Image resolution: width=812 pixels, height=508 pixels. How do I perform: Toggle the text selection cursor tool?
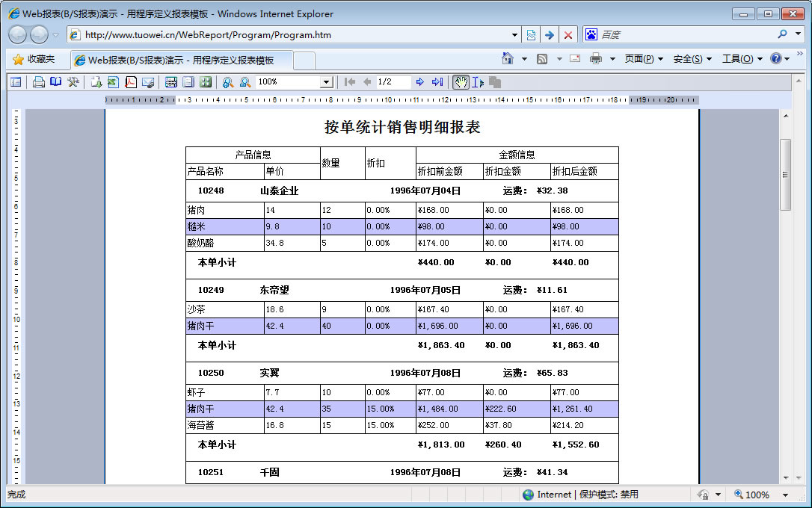[478, 82]
